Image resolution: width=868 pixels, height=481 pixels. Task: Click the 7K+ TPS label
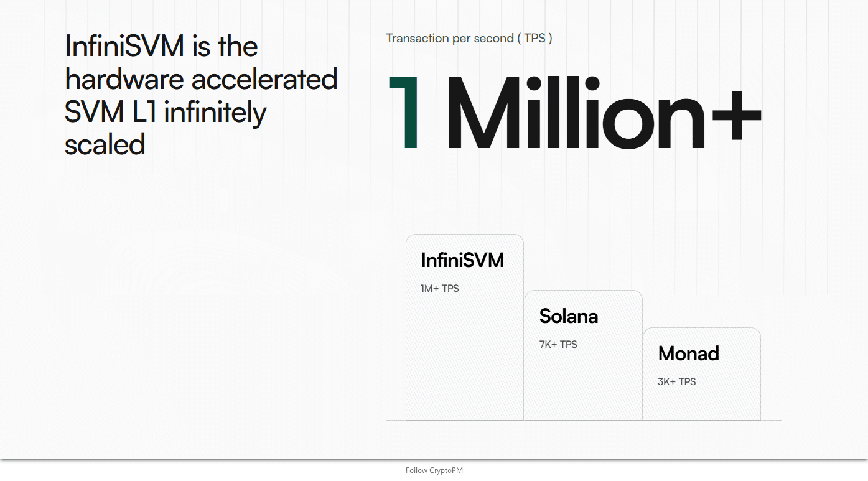point(558,345)
